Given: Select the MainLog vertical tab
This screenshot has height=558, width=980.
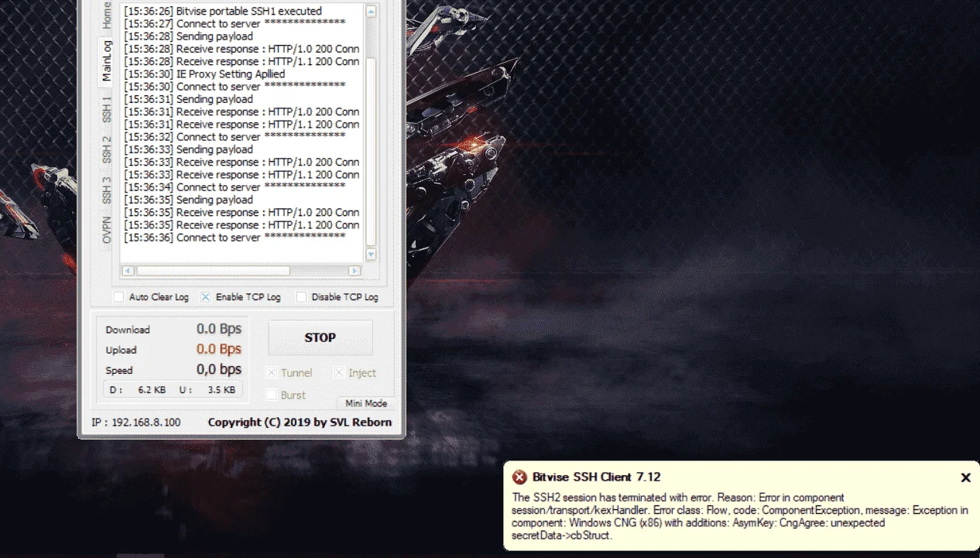Looking at the screenshot, I should tap(107, 61).
